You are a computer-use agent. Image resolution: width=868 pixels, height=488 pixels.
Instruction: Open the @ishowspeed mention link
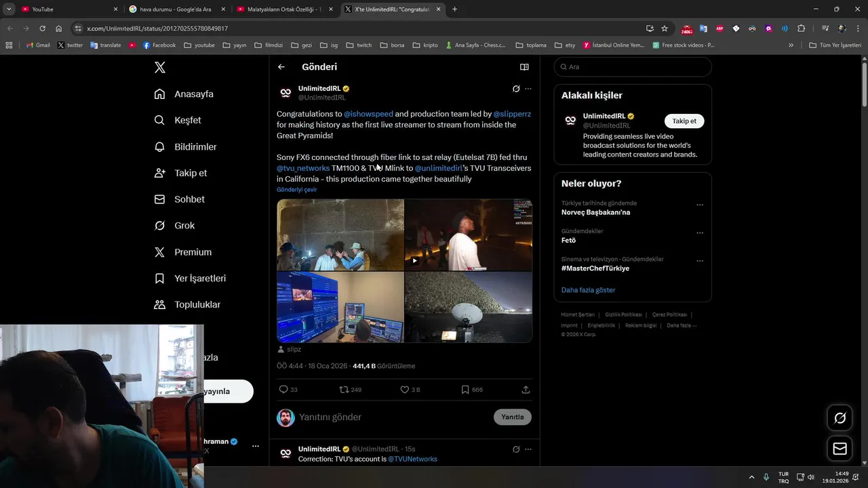point(368,114)
